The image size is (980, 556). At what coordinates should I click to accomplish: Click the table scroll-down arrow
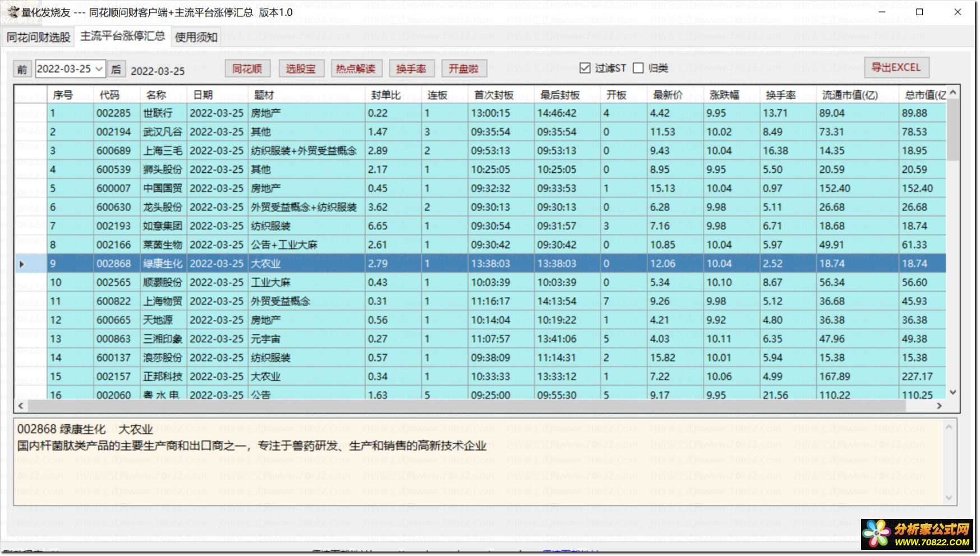pyautogui.click(x=953, y=392)
